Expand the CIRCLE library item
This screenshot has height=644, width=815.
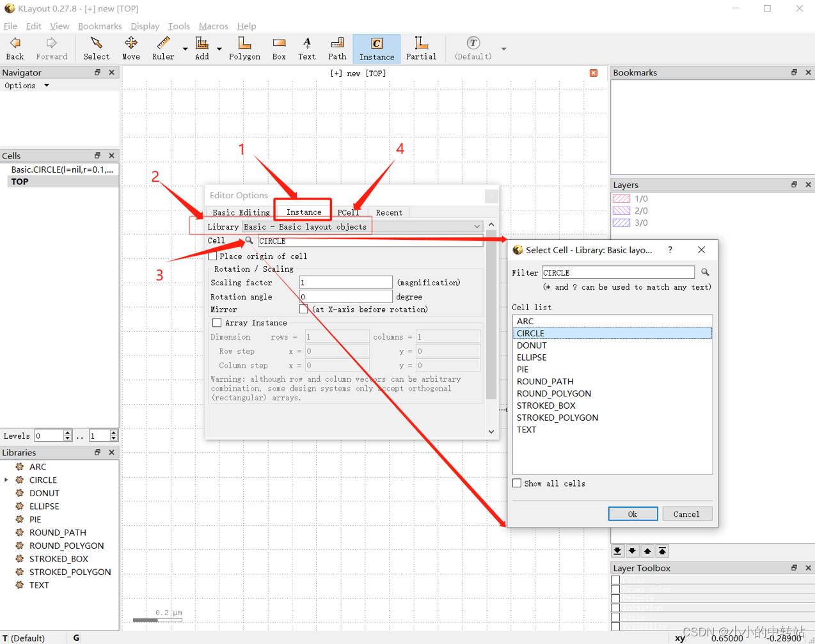click(x=6, y=480)
